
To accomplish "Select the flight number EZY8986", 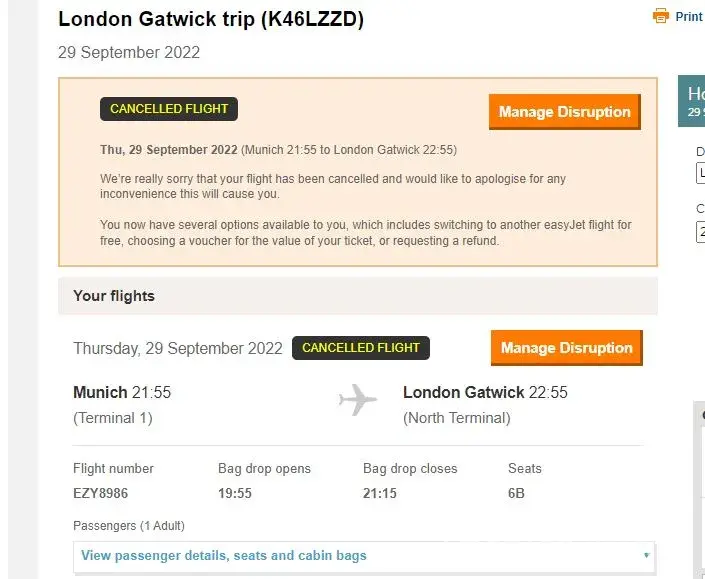I will [100, 493].
